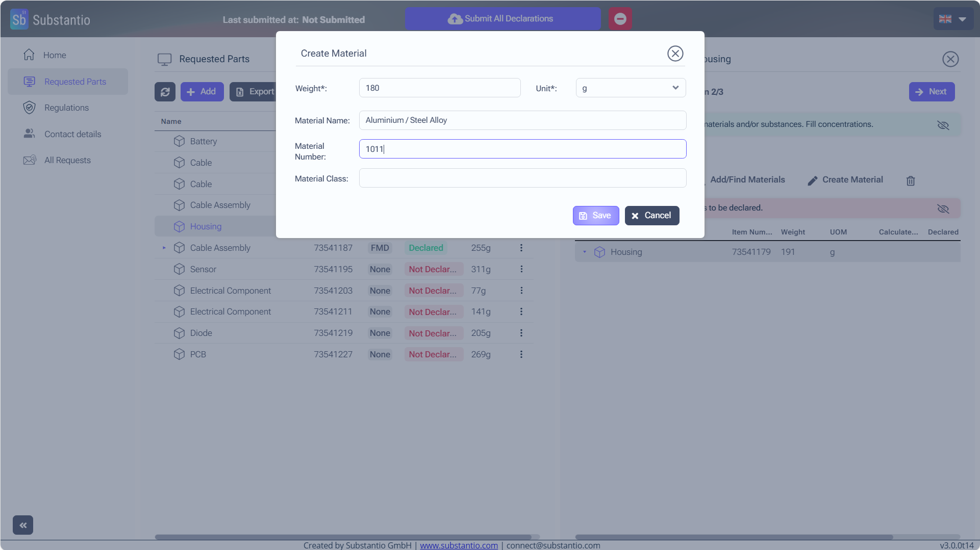Viewport: 980px width, 550px height.
Task: Save the new material
Action: tap(595, 216)
